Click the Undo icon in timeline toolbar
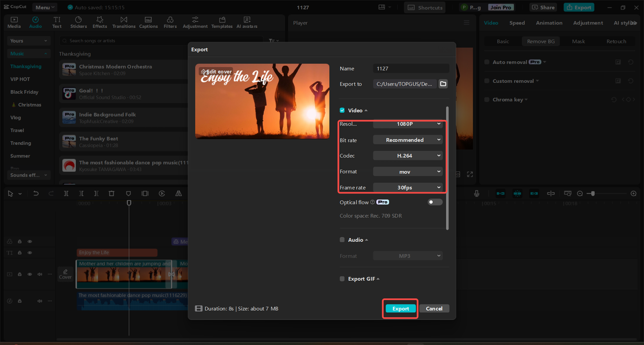 36,194
